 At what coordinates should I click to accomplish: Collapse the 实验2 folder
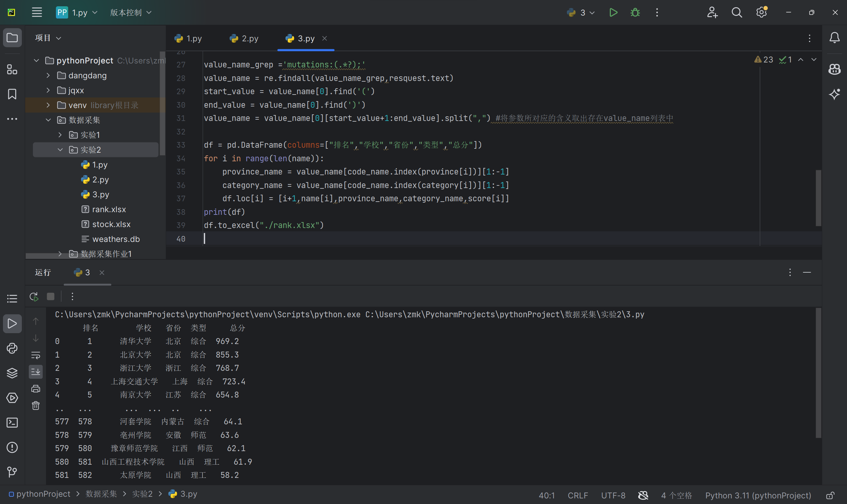tap(60, 150)
